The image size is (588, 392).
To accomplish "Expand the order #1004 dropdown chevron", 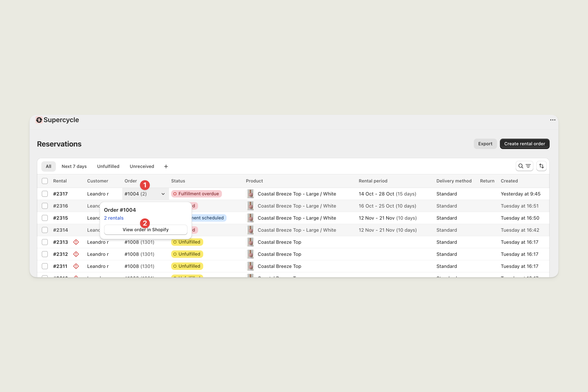I will pyautogui.click(x=163, y=194).
